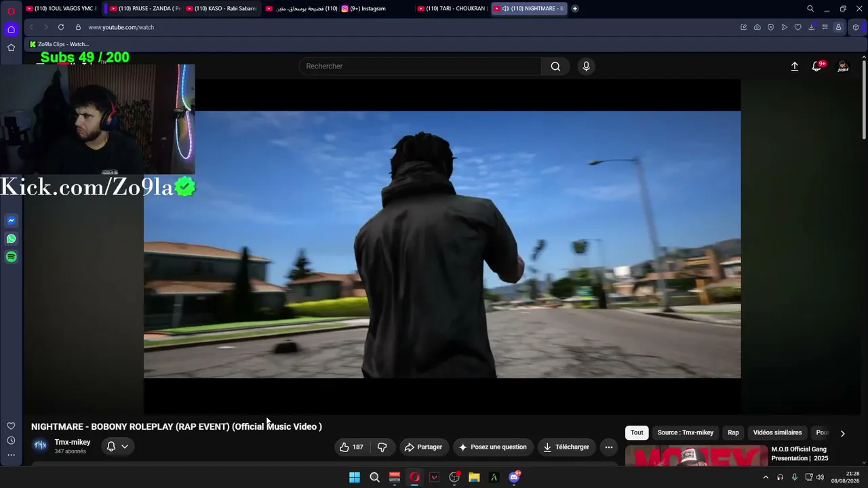Expand notification options for Tmx-mikey subscription
868x488 pixels.
117,447
